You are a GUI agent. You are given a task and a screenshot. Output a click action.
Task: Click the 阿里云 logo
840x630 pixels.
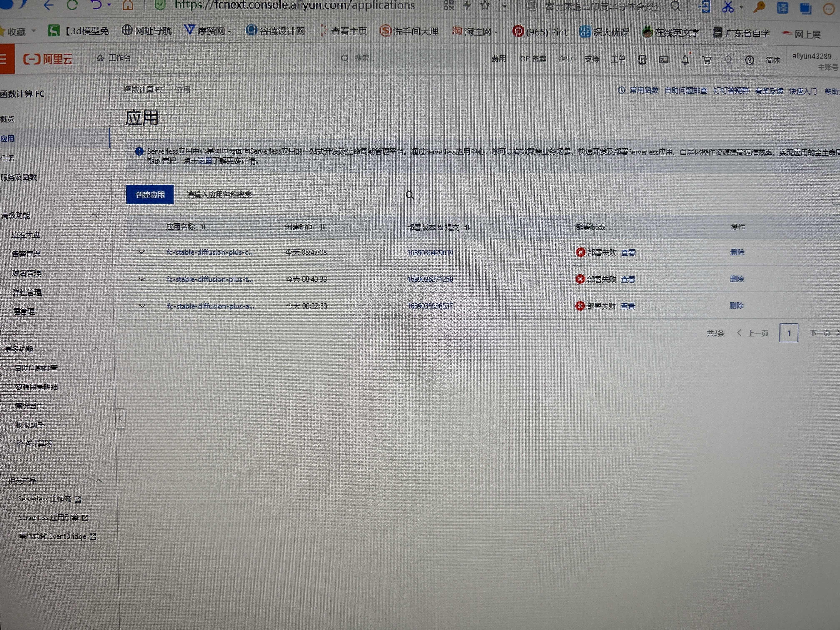pyautogui.click(x=47, y=59)
